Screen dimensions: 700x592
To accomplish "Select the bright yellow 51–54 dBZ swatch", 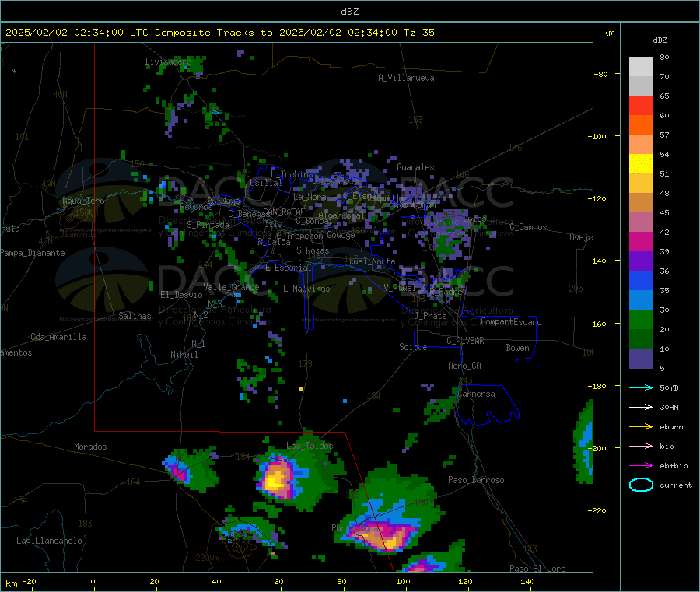I will click(x=641, y=164).
